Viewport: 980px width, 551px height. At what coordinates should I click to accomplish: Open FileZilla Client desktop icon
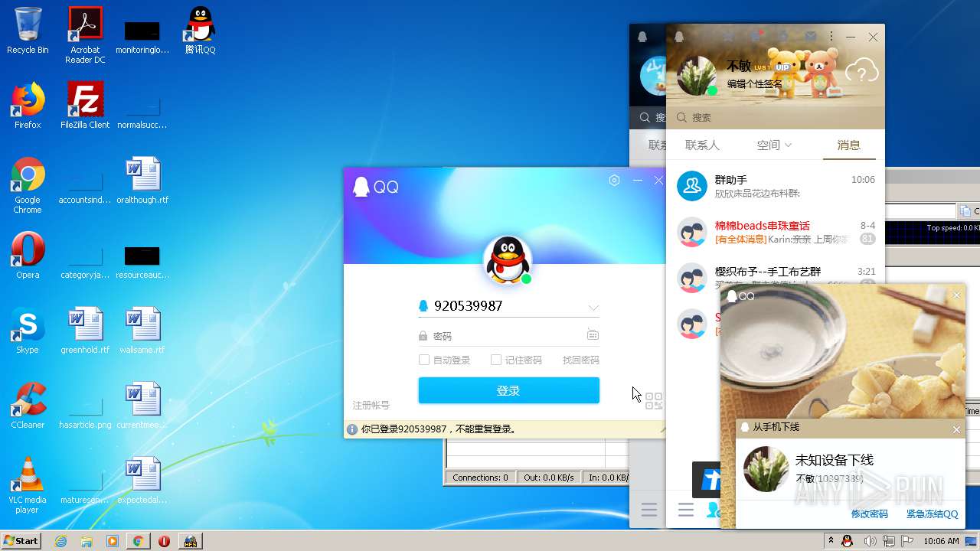click(85, 106)
